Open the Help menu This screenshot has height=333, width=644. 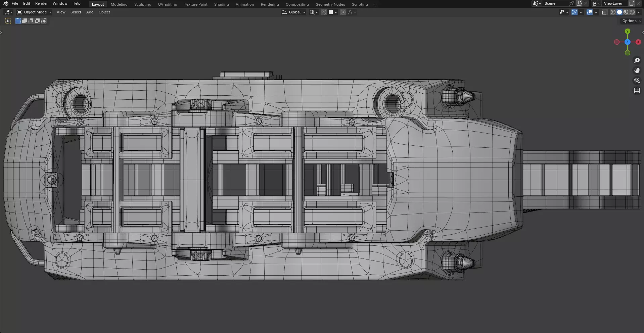(x=77, y=3)
